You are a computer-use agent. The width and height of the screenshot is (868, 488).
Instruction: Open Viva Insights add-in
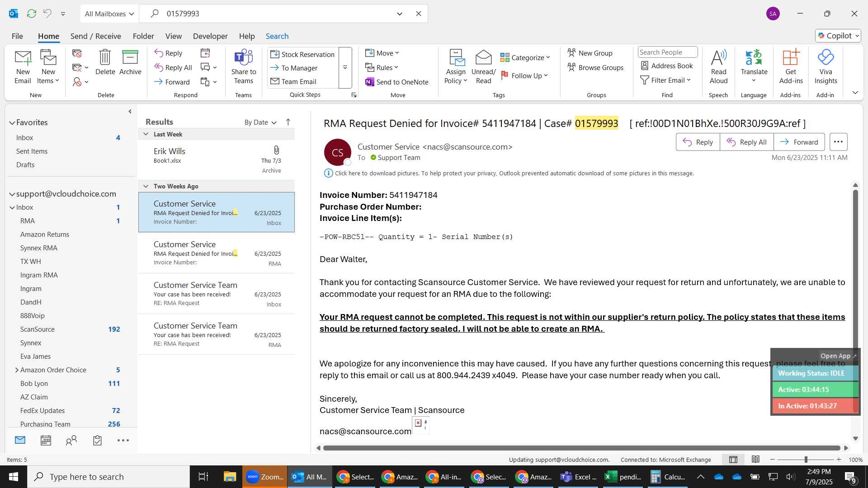coord(826,67)
